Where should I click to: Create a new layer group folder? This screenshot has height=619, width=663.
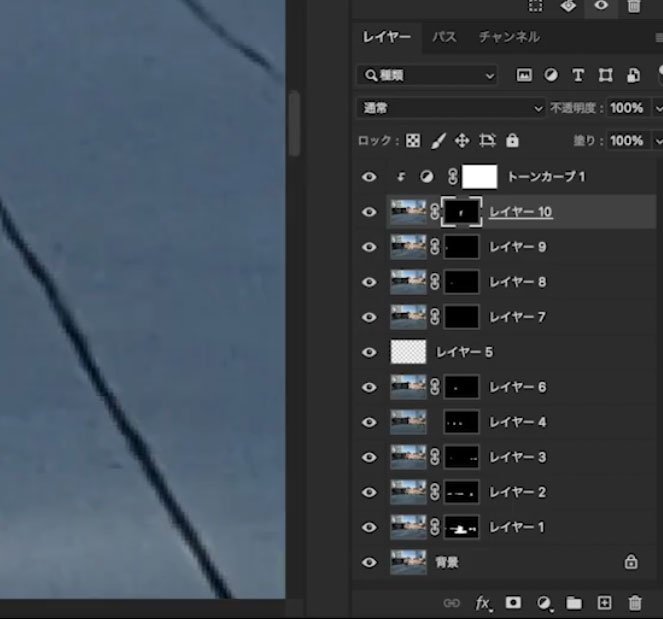[x=574, y=603]
